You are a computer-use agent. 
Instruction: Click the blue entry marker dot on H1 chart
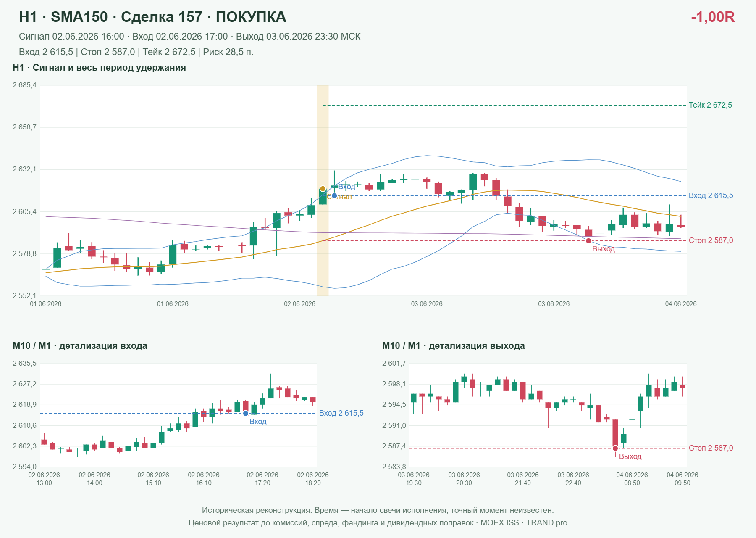pos(334,196)
